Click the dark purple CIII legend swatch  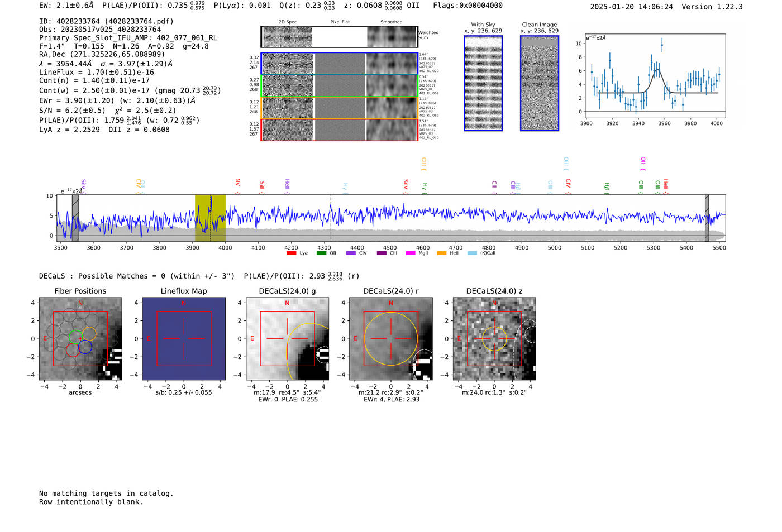tap(382, 253)
